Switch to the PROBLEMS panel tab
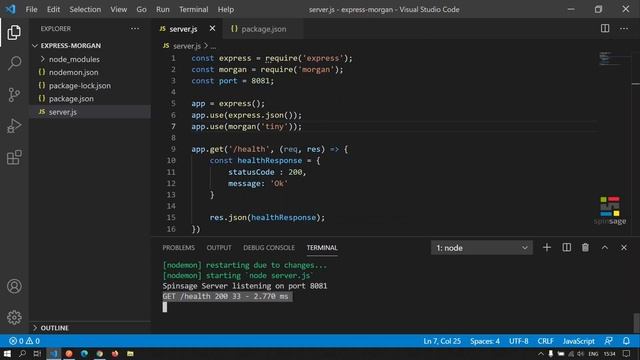Viewport: 640px width, 360px height. coord(178,248)
